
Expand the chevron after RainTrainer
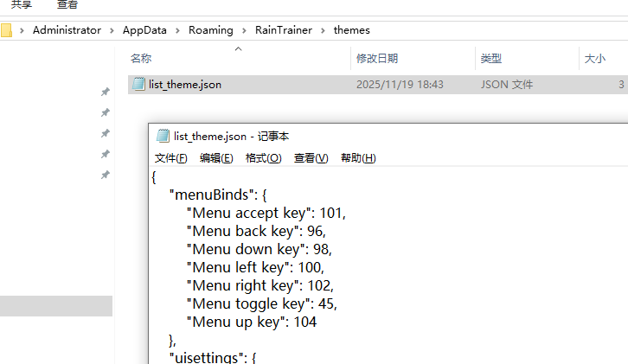(323, 30)
